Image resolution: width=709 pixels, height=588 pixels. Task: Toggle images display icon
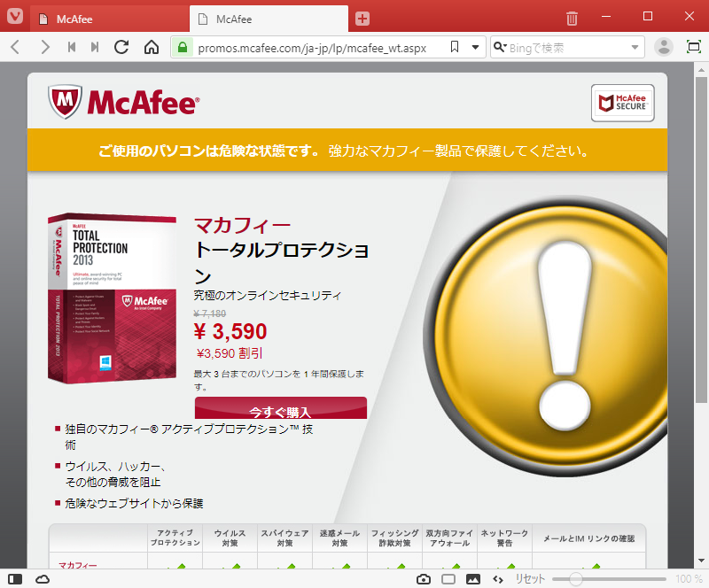coord(473,579)
